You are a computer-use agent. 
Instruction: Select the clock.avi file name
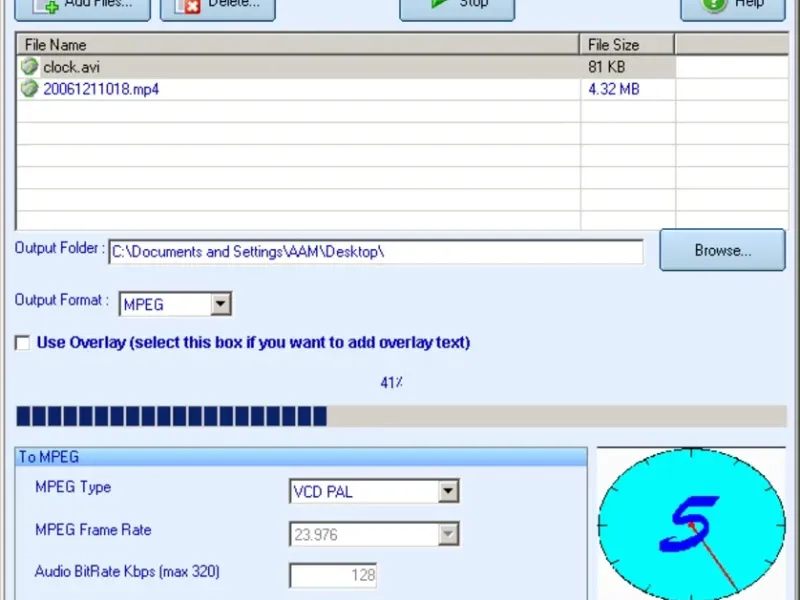pos(71,67)
